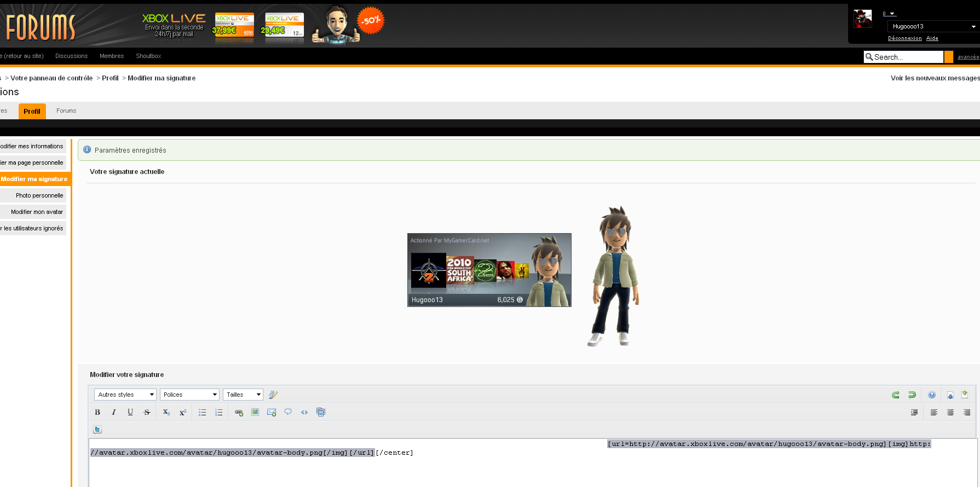Insert a link using the chain icon
Screen dimensions: 980x487
pos(239,413)
